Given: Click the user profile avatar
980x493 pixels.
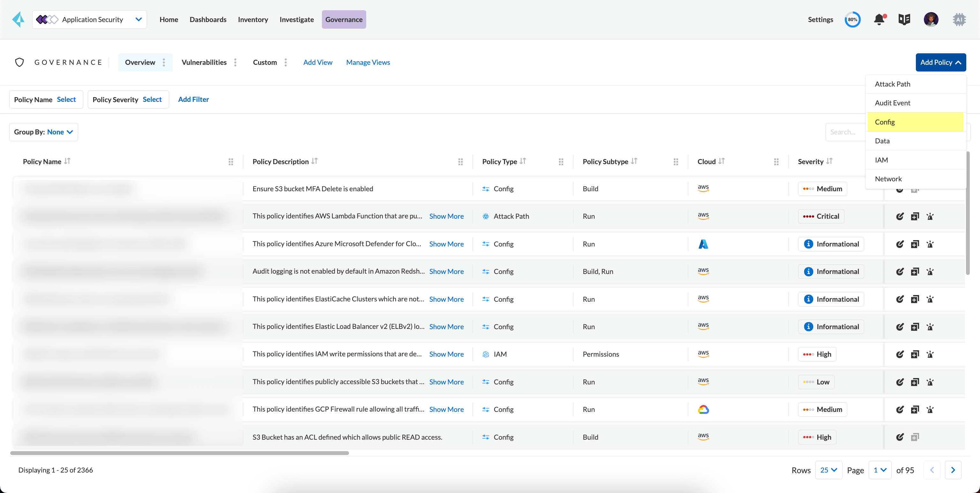Looking at the screenshot, I should (x=931, y=19).
